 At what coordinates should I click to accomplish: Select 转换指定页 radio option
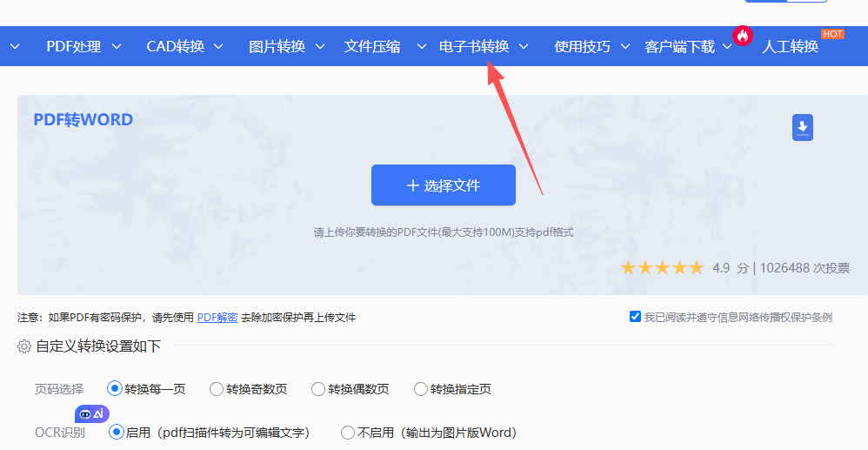(421, 389)
